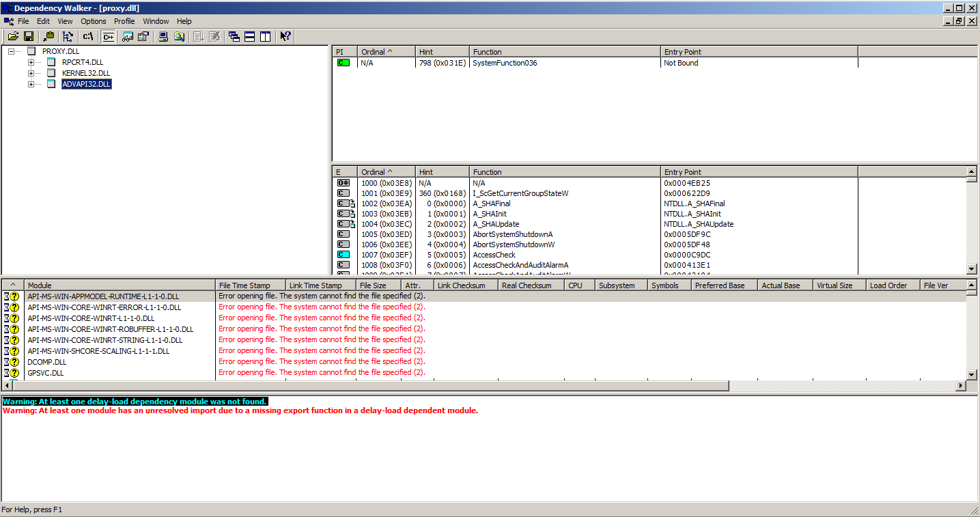Toggle the Auto Expand tree toolbar icon
The width and height of the screenshot is (980, 517).
(68, 36)
